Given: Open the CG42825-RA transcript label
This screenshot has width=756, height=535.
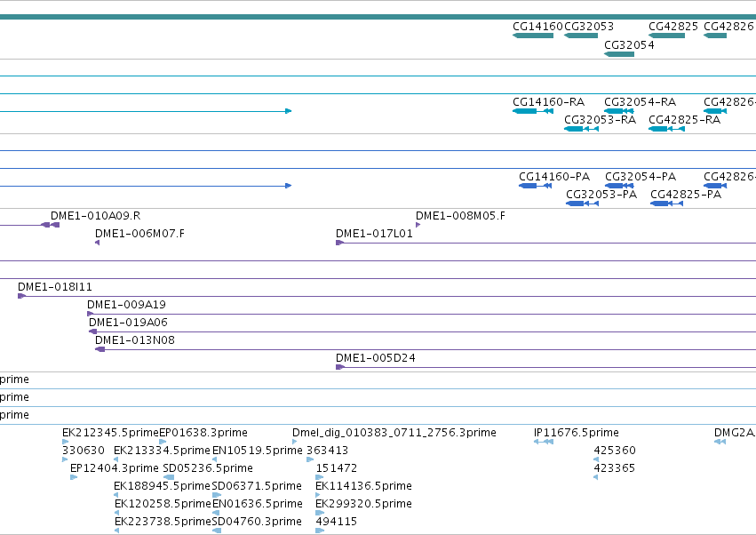Looking at the screenshot, I should (x=685, y=120).
